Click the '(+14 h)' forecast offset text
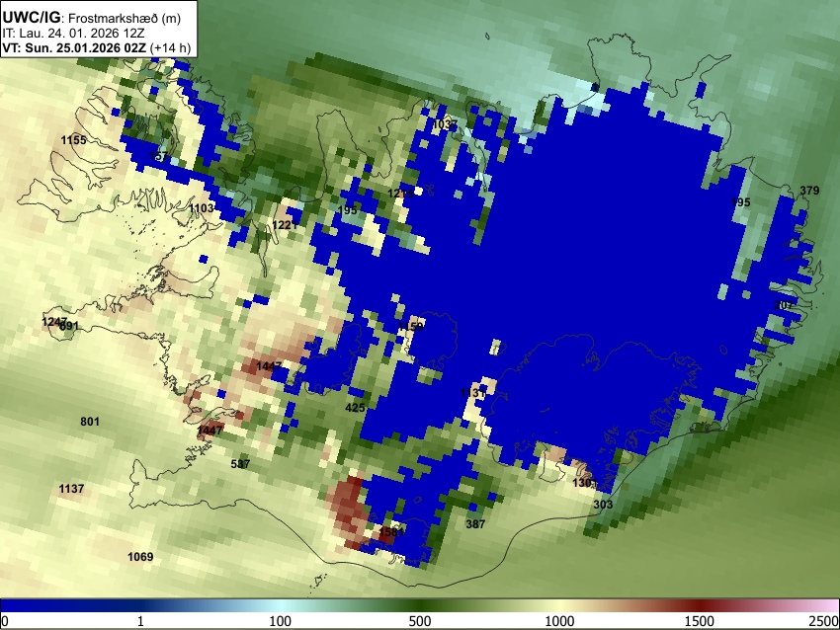This screenshot has height=630, width=840. [x=170, y=47]
